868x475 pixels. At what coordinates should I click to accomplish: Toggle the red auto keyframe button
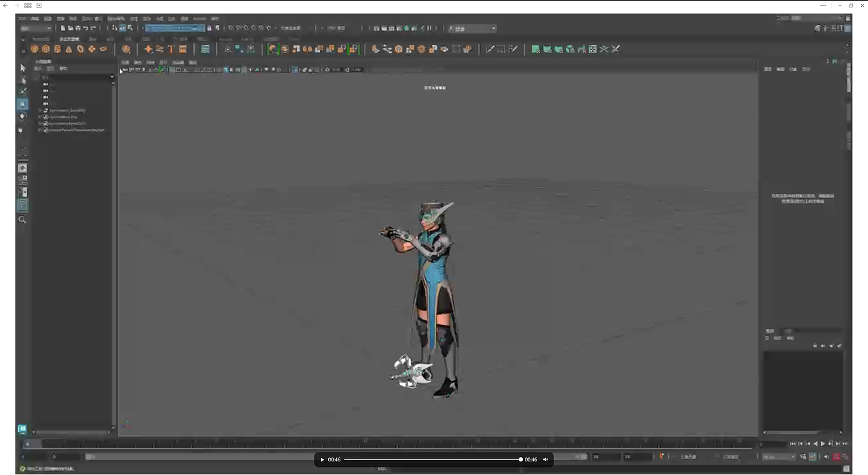point(837,457)
